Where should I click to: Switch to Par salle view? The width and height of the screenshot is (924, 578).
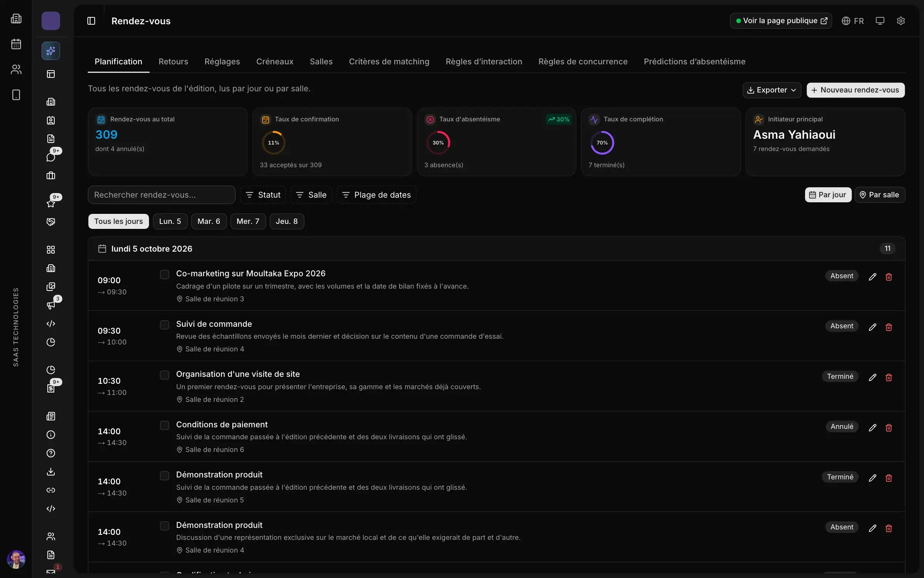880,195
